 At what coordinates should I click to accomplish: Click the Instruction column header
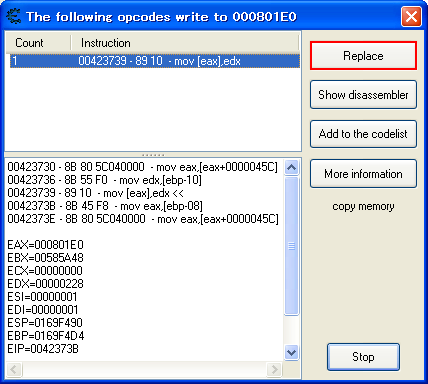(185, 43)
